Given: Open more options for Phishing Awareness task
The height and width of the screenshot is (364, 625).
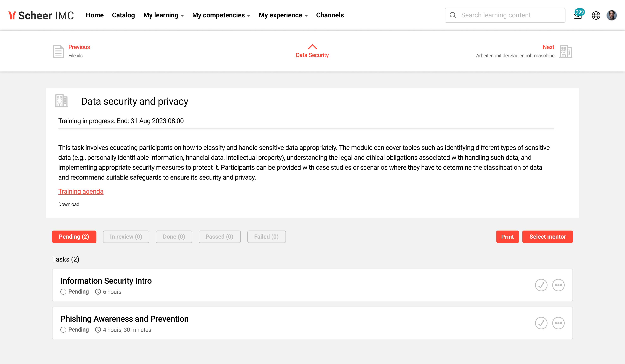Looking at the screenshot, I should [x=558, y=323].
